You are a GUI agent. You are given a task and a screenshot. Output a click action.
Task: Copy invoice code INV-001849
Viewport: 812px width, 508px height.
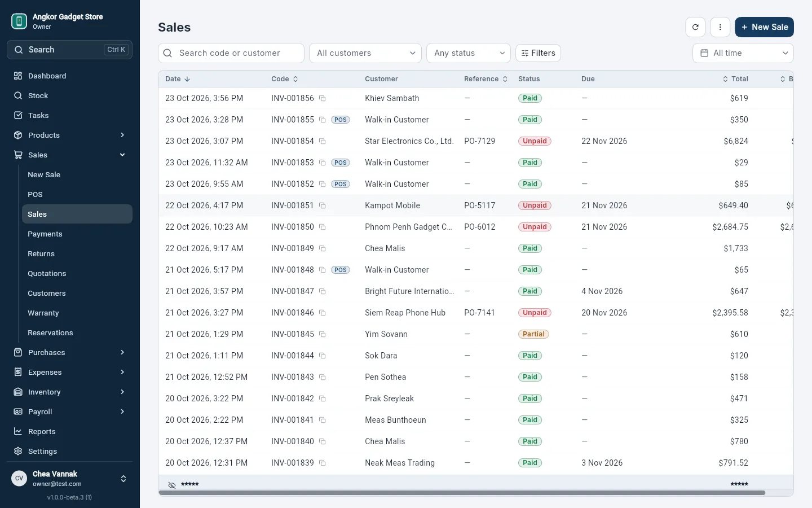pos(323,248)
